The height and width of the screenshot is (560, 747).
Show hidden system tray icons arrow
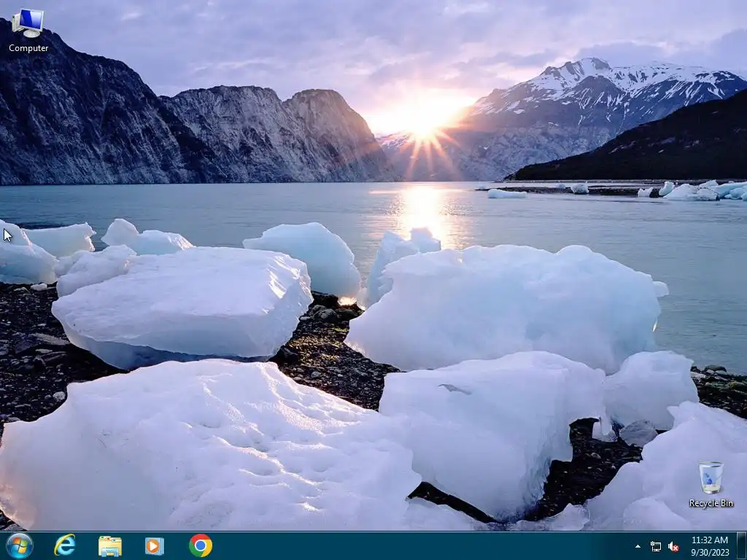click(638, 546)
